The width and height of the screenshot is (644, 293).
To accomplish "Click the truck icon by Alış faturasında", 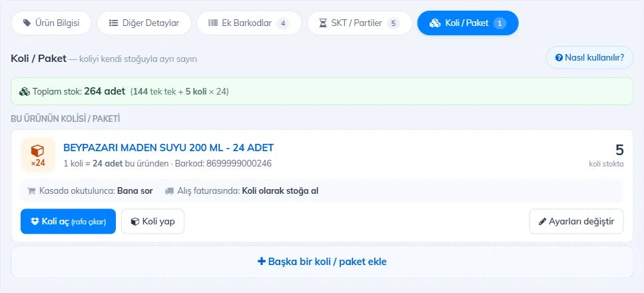I will [x=169, y=191].
